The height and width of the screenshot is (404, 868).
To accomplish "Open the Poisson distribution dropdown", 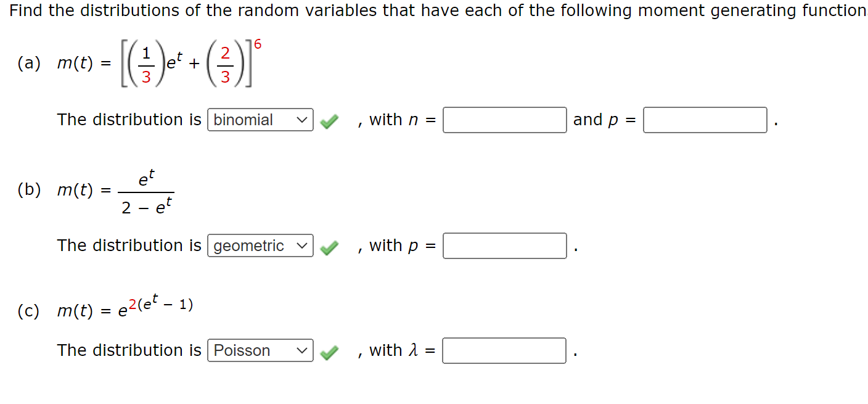I will point(260,350).
